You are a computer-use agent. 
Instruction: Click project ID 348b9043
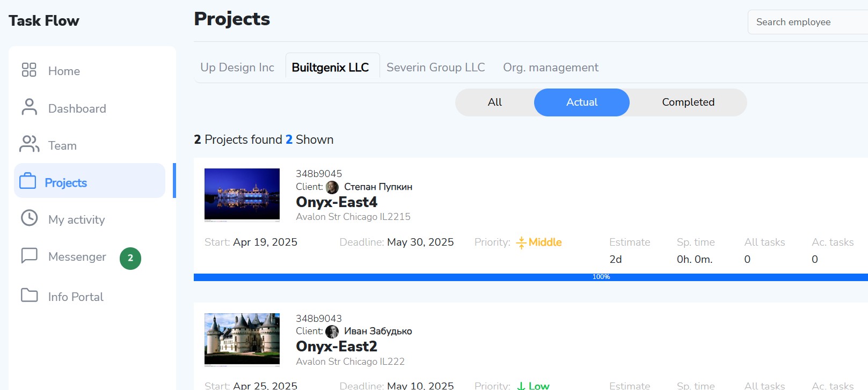(x=319, y=319)
